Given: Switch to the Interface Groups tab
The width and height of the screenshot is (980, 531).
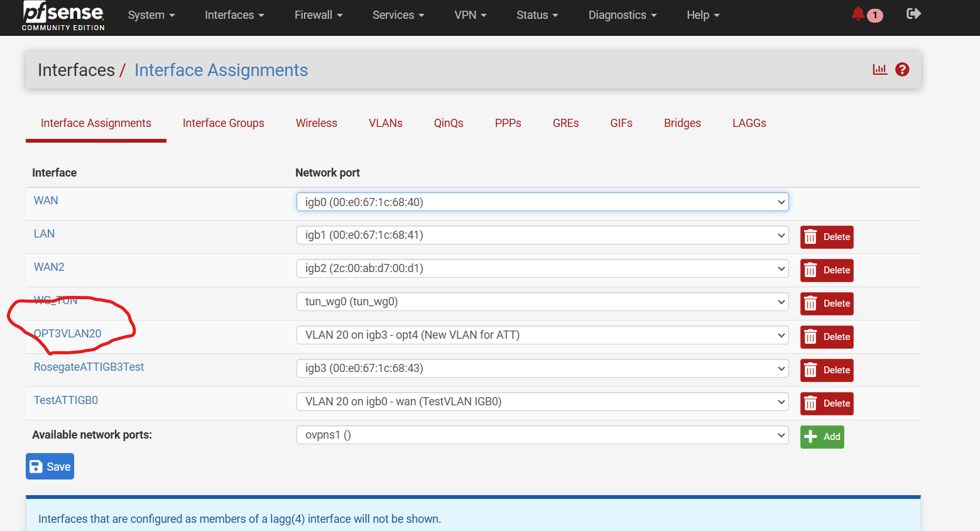Looking at the screenshot, I should coord(224,123).
